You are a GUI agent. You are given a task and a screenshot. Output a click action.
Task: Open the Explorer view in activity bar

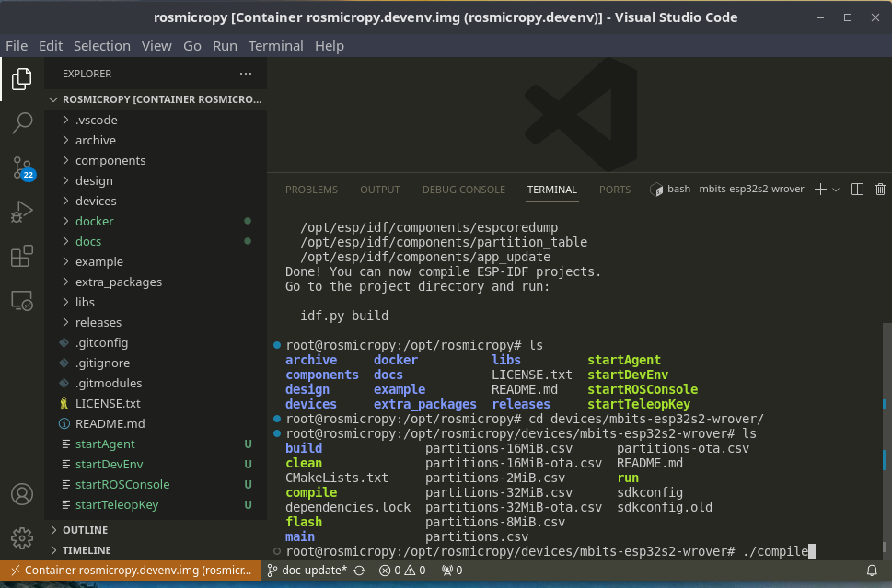(x=21, y=78)
